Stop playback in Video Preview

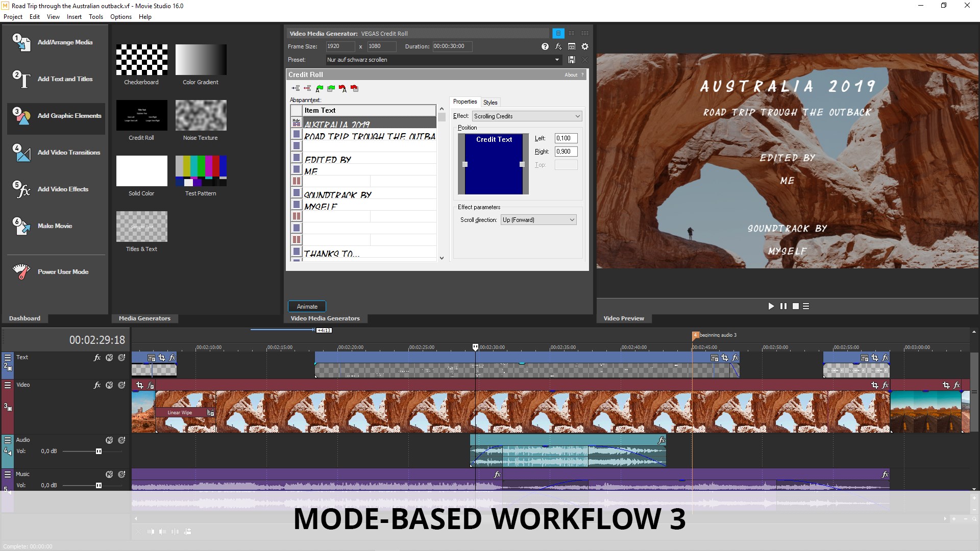pyautogui.click(x=795, y=306)
